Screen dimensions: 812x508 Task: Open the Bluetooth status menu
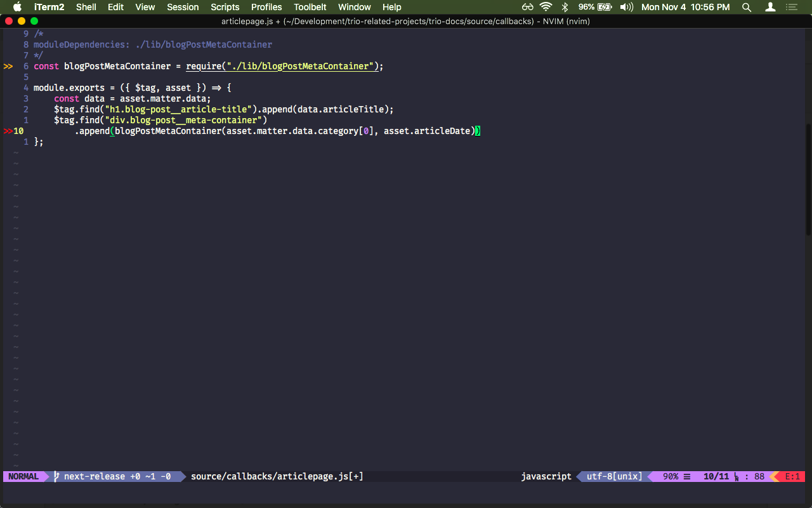point(565,7)
